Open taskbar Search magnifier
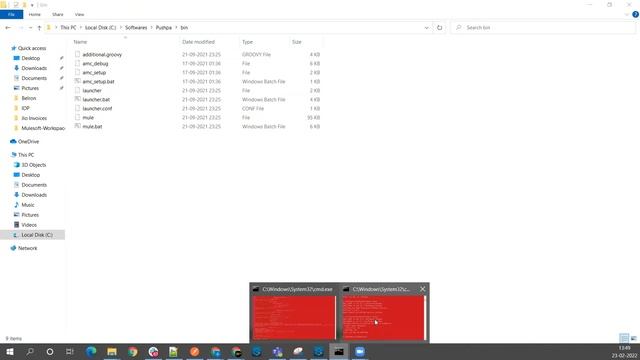 (x=30, y=351)
